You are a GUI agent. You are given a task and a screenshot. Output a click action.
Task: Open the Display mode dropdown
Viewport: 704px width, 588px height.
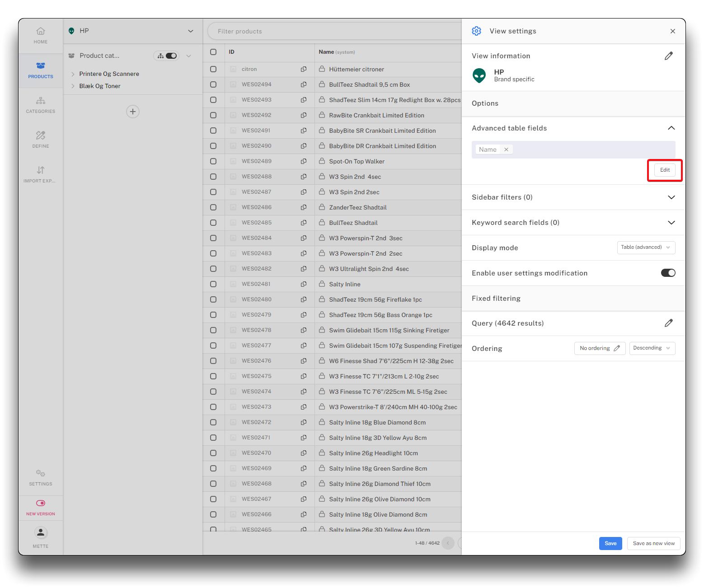click(646, 247)
